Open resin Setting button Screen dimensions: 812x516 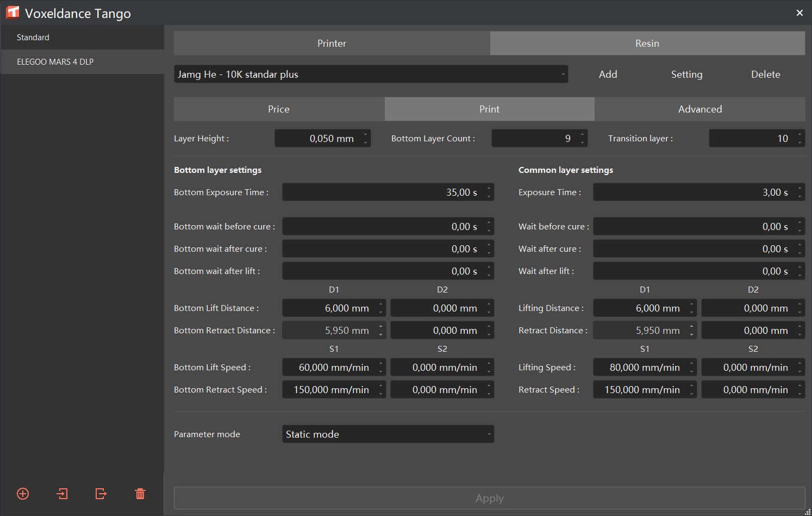(x=686, y=74)
